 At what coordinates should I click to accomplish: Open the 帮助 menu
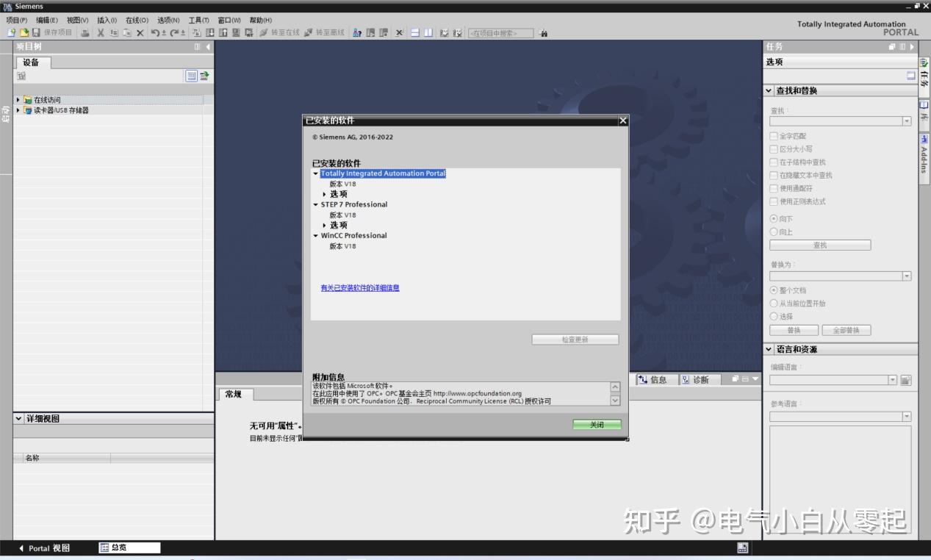tap(259, 20)
